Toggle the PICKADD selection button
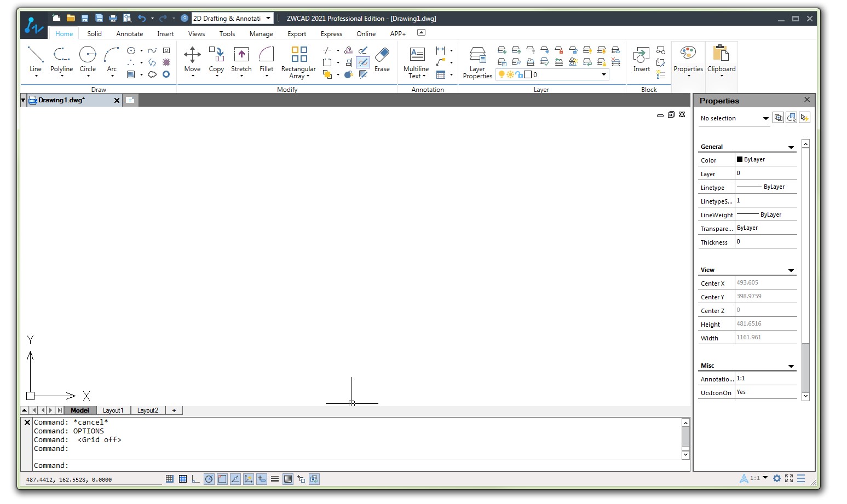Image resolution: width=847 pixels, height=504 pixels. [x=778, y=118]
